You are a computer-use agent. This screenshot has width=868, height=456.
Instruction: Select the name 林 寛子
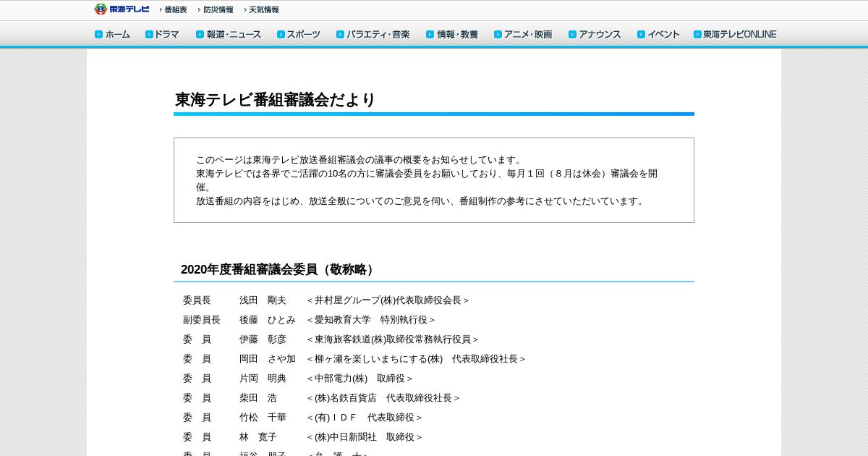(x=258, y=437)
